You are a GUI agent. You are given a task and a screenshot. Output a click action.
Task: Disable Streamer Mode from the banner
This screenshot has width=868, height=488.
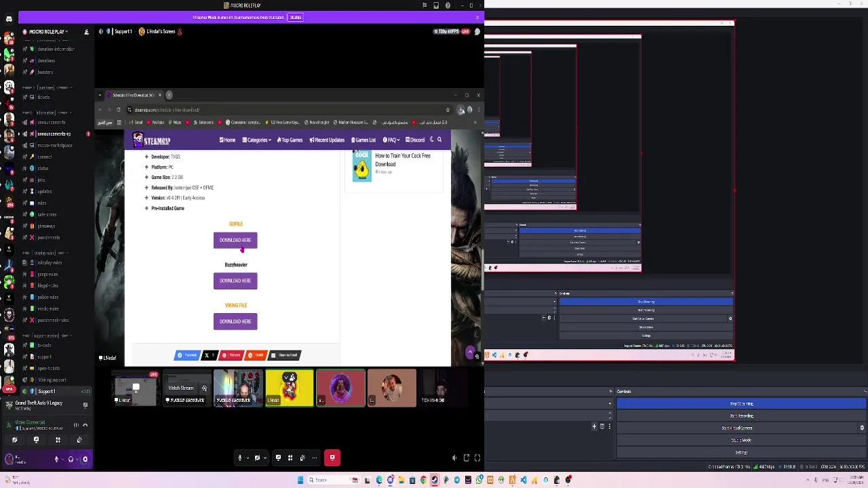[295, 17]
